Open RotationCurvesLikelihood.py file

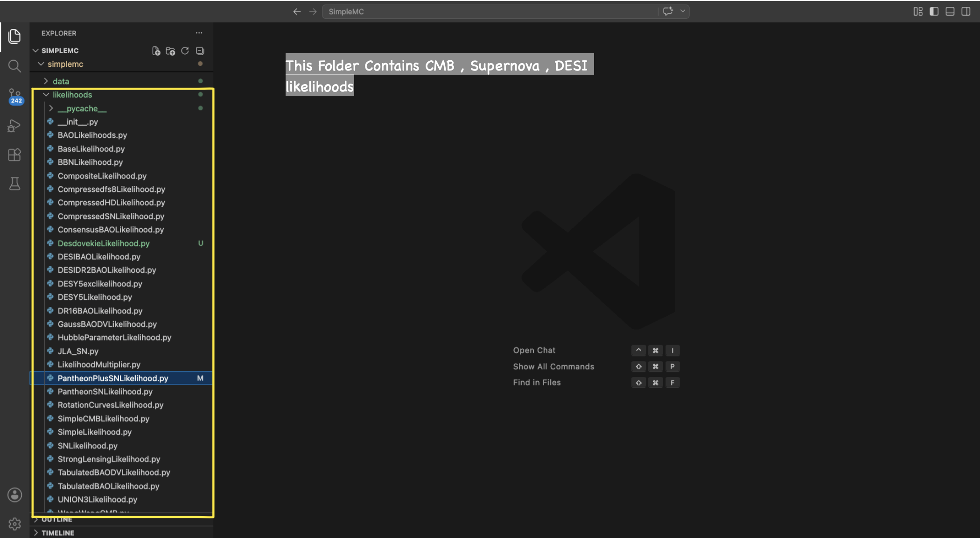pos(122,405)
